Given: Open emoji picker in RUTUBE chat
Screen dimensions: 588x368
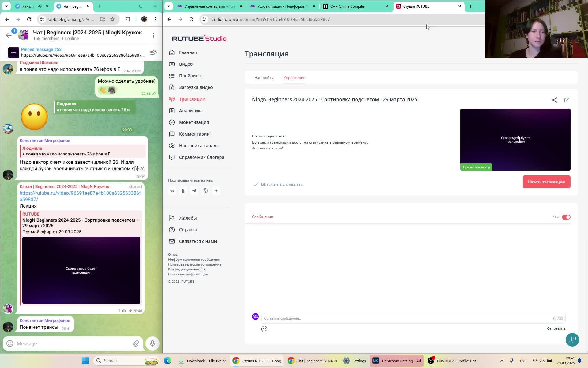Looking at the screenshot, I should tap(264, 329).
